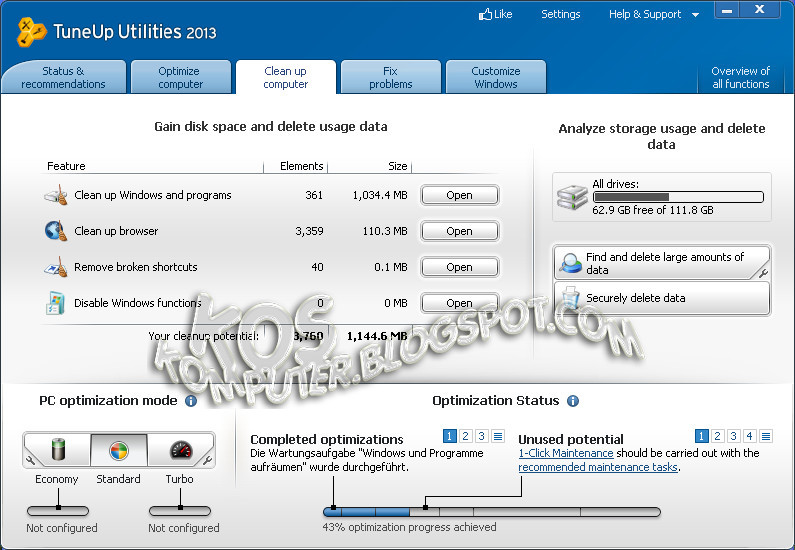Image resolution: width=795 pixels, height=550 pixels.
Task: Click the Clean up browser globe icon
Action: tap(56, 231)
